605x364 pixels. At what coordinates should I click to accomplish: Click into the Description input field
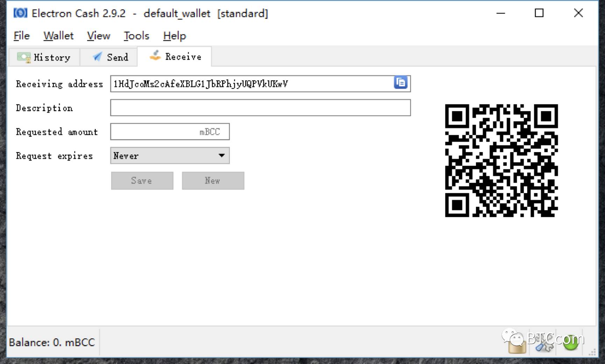click(x=261, y=108)
